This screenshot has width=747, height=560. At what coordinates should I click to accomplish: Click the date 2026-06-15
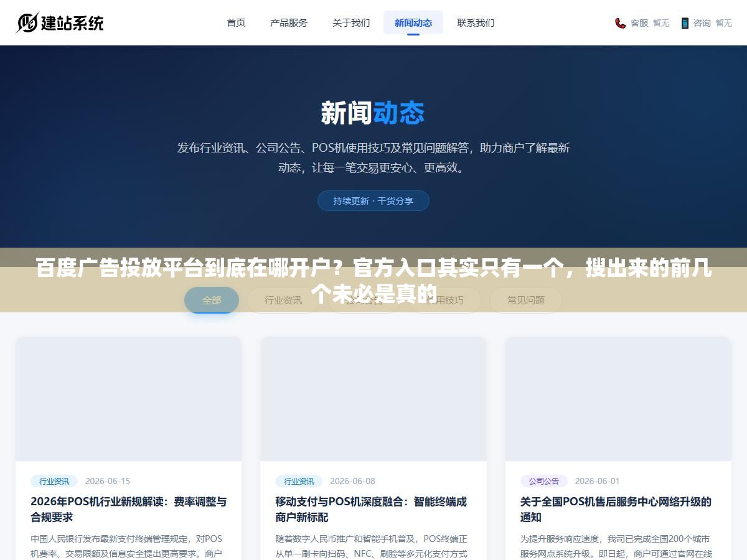108,481
